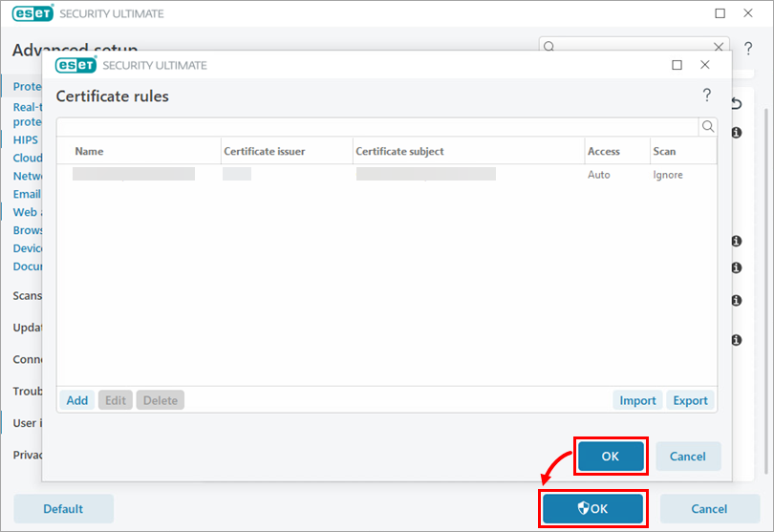Clear the Advanced setup search with X
774x532 pixels.
(719, 47)
